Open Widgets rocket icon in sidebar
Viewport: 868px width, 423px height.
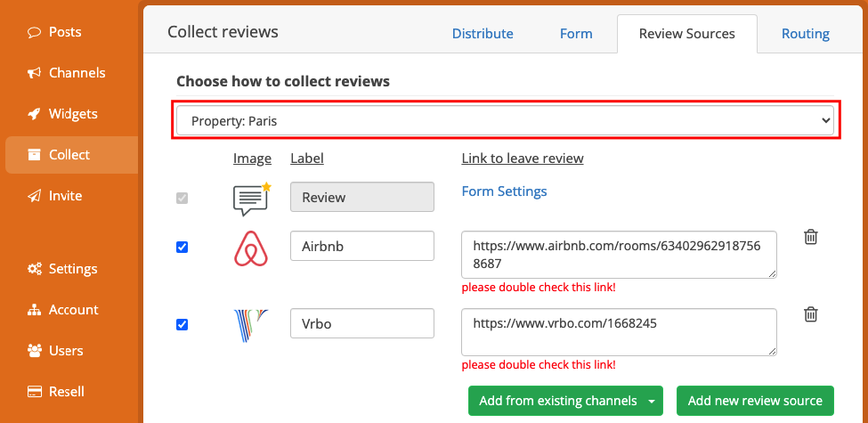click(x=35, y=114)
